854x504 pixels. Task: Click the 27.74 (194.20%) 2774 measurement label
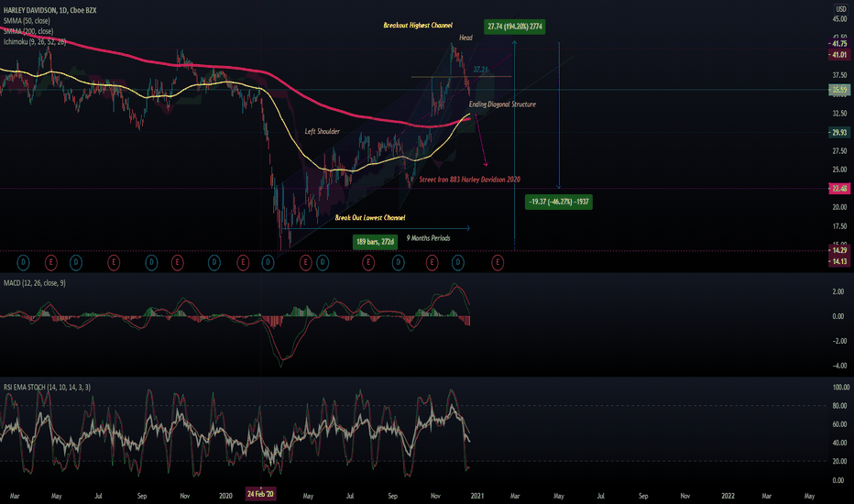point(515,27)
